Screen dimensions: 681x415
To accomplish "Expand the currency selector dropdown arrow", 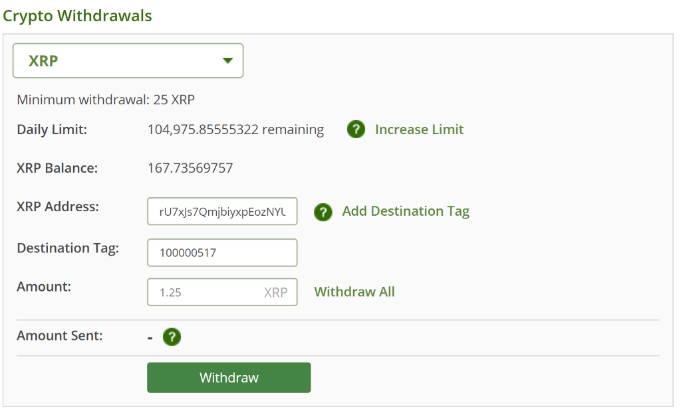I will (228, 61).
